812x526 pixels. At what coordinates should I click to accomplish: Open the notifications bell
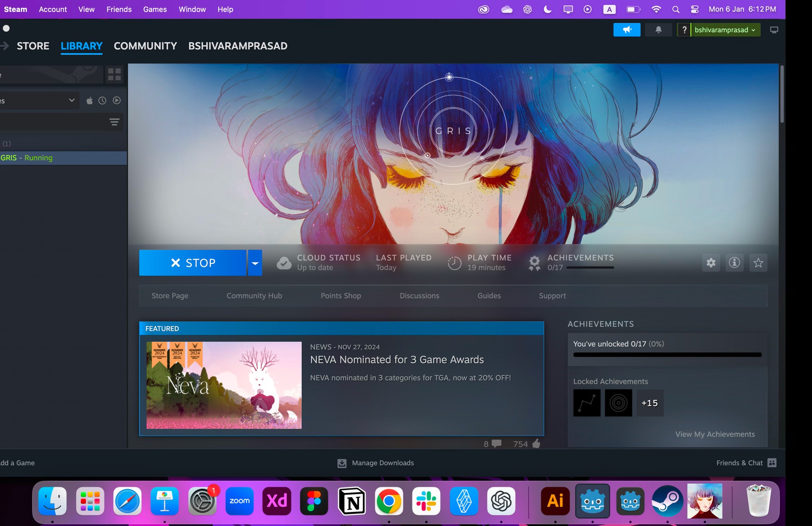click(658, 30)
